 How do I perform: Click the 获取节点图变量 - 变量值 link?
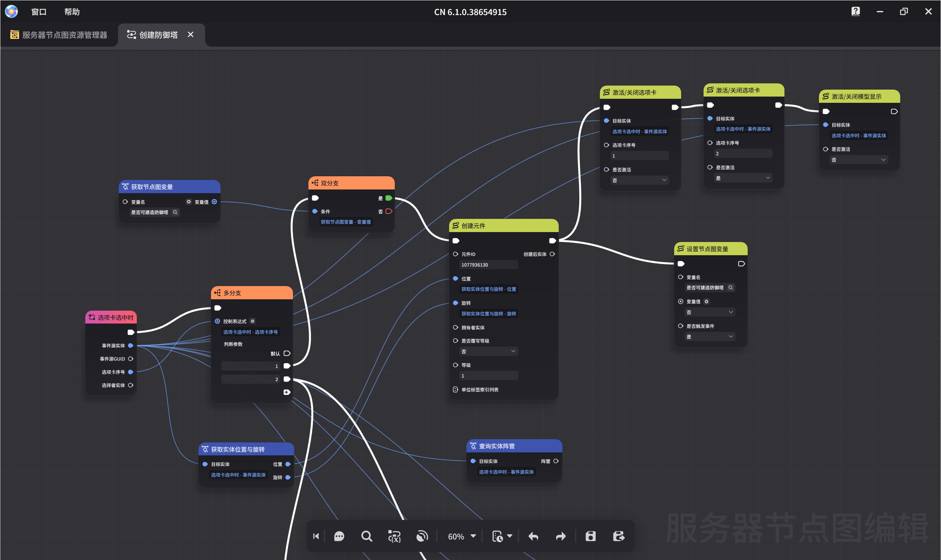pyautogui.click(x=346, y=222)
